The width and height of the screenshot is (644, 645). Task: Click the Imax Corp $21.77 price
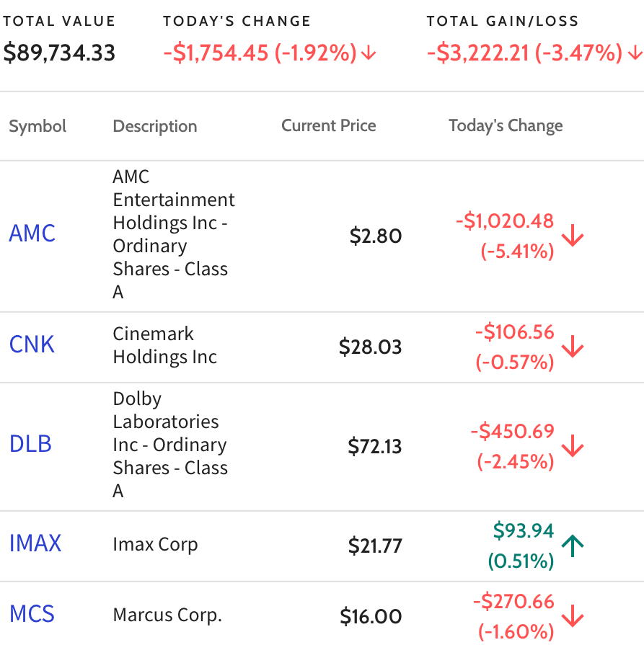[x=375, y=546]
